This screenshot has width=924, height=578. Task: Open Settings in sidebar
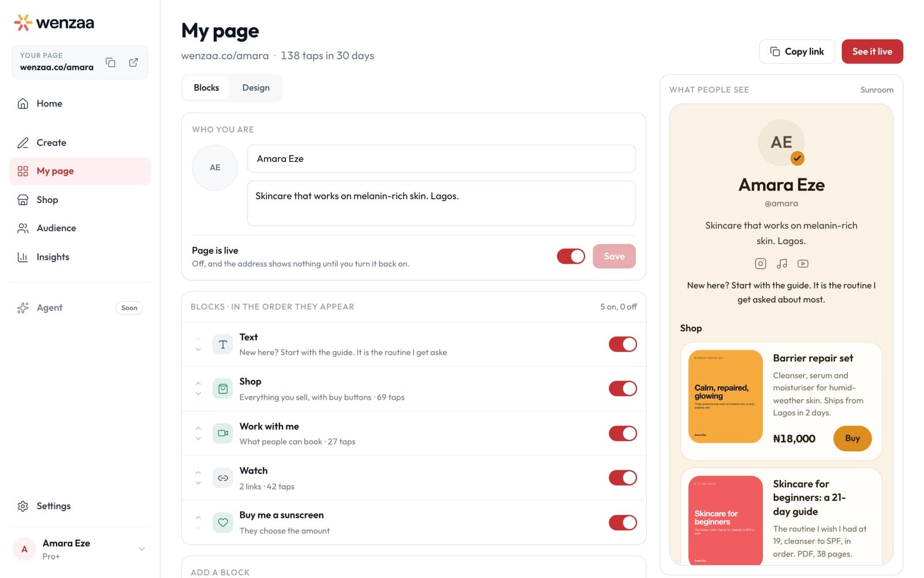coord(80,506)
